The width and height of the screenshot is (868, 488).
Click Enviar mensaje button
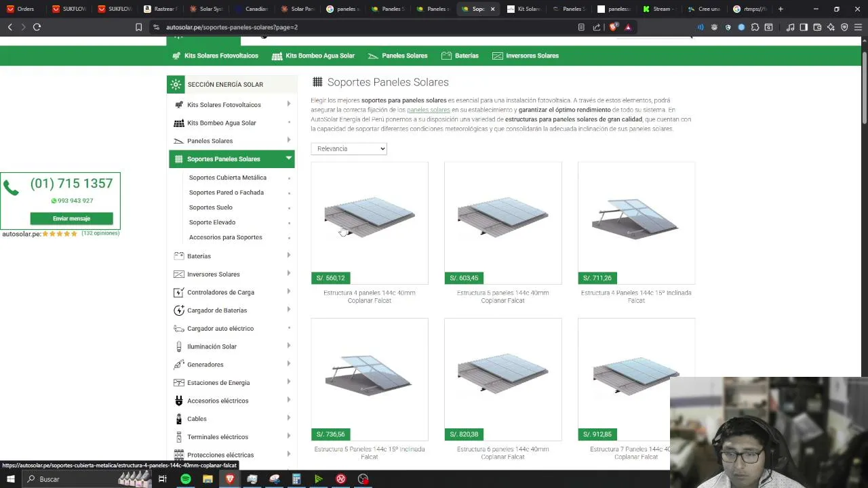(71, 218)
